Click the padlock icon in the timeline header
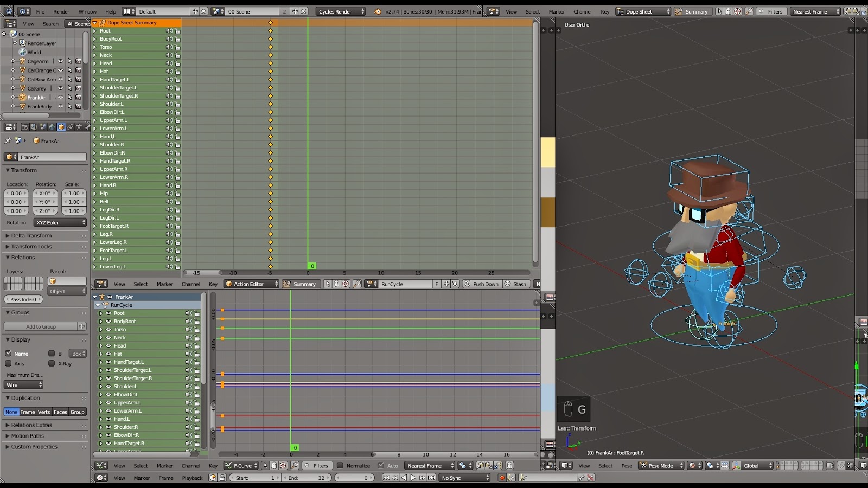 coord(222,478)
